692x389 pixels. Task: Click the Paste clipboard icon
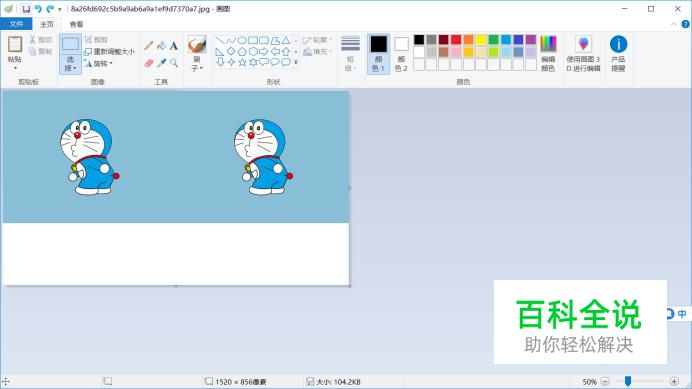point(15,44)
